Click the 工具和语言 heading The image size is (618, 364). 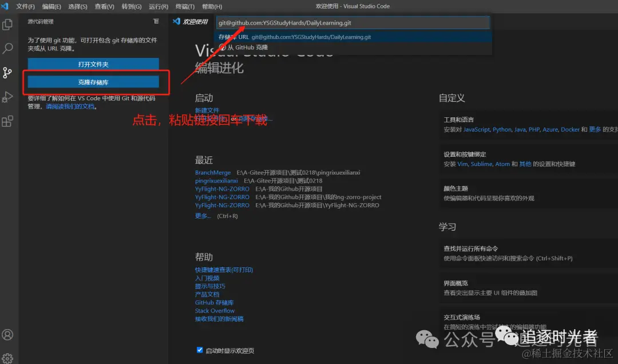459,120
